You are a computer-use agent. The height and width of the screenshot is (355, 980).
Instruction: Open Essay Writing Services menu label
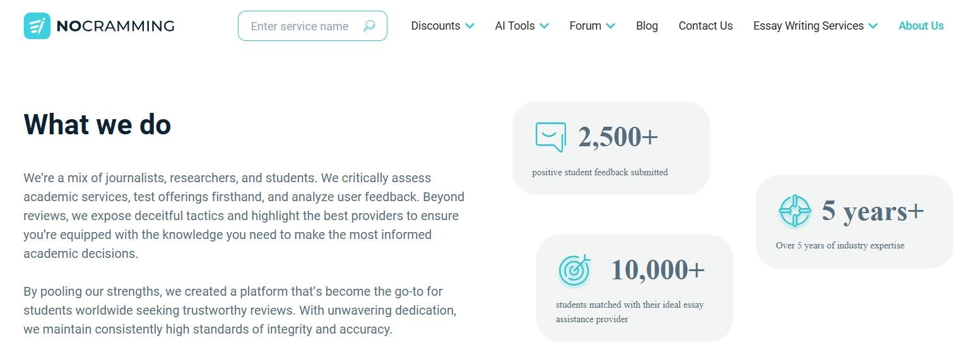point(808,26)
